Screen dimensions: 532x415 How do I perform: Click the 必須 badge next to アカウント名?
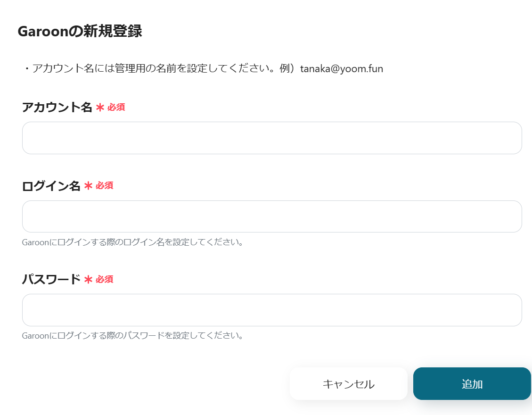[x=116, y=108]
